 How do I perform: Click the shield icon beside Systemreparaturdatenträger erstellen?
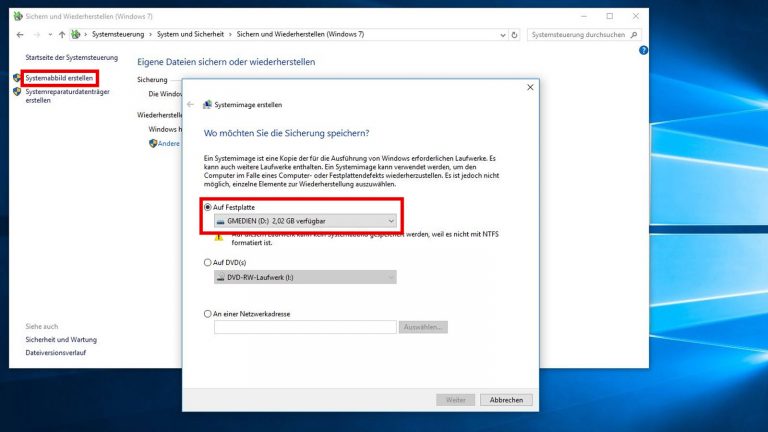(x=17, y=92)
